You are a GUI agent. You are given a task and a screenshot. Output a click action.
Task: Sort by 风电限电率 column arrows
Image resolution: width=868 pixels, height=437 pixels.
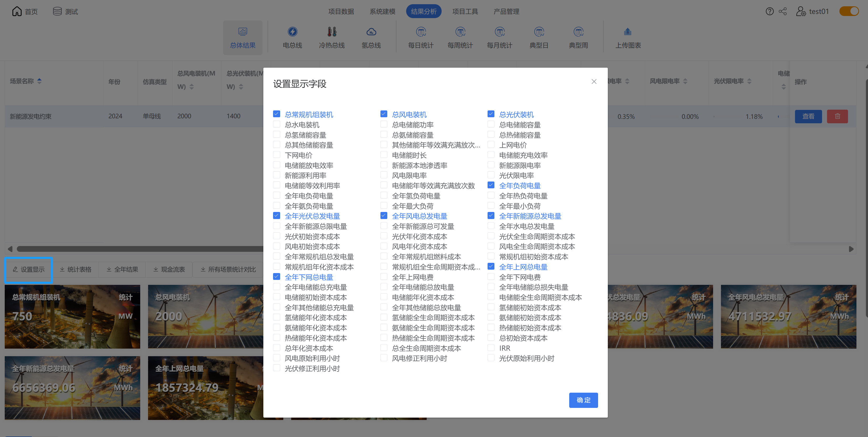point(685,81)
